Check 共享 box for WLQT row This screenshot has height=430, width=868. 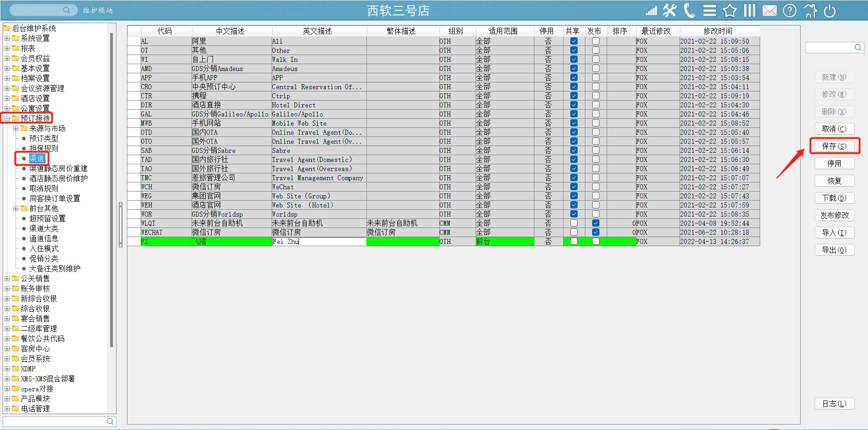coord(574,223)
